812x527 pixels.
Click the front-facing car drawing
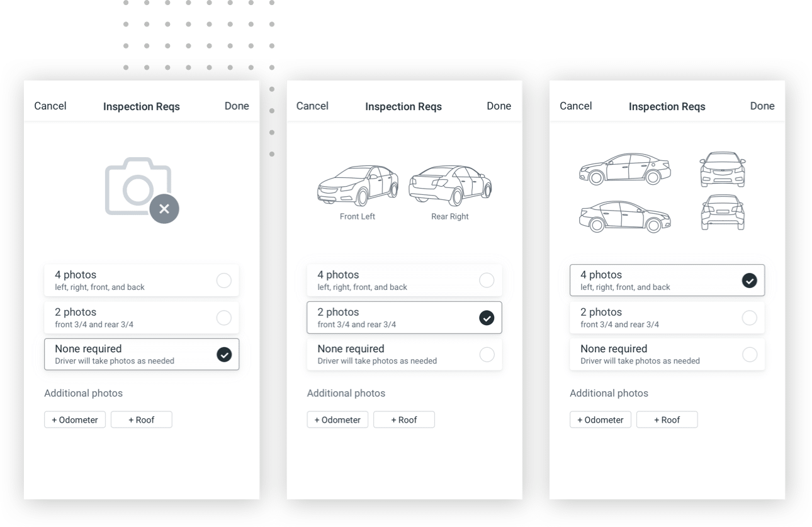[723, 169]
